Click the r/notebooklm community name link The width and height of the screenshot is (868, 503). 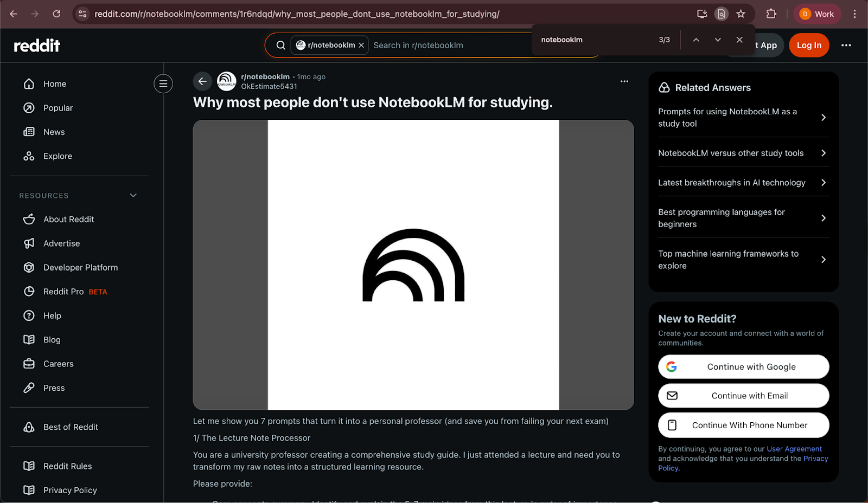tap(265, 76)
